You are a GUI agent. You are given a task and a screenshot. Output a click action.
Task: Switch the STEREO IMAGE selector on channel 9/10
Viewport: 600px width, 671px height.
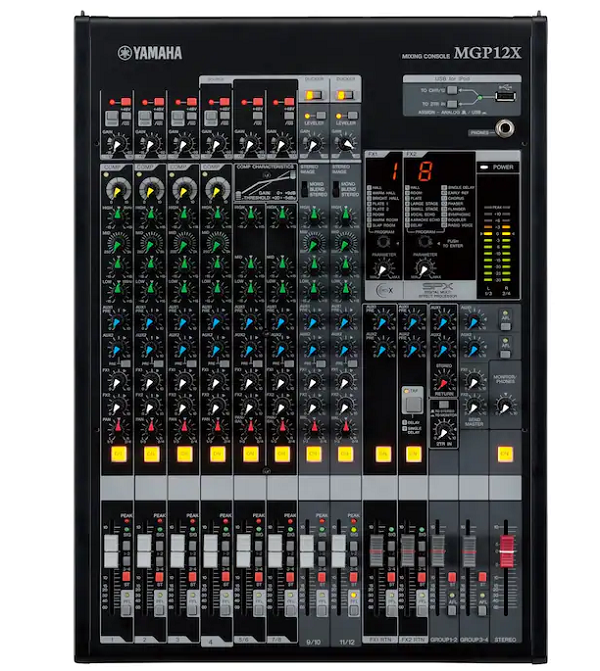[x=304, y=189]
